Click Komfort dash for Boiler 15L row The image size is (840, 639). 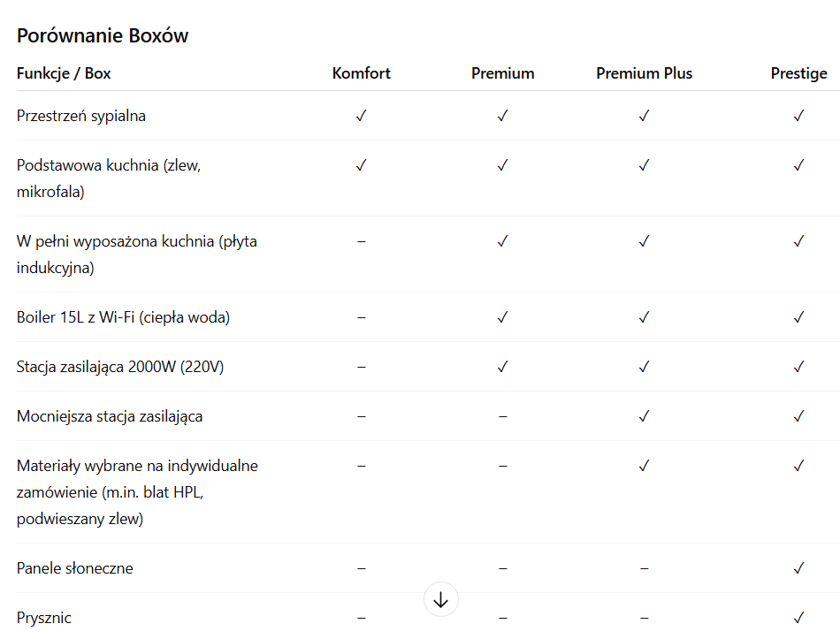coord(361,317)
